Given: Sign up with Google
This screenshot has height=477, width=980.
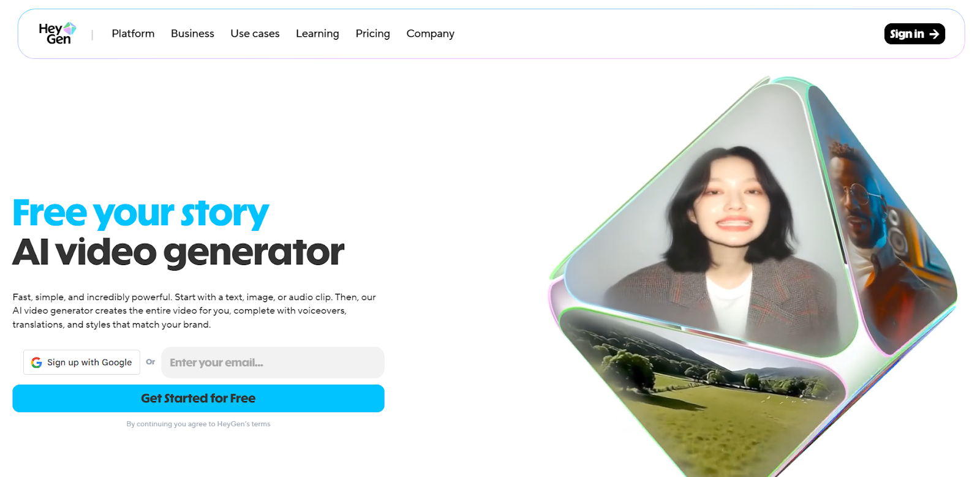Looking at the screenshot, I should click(81, 362).
